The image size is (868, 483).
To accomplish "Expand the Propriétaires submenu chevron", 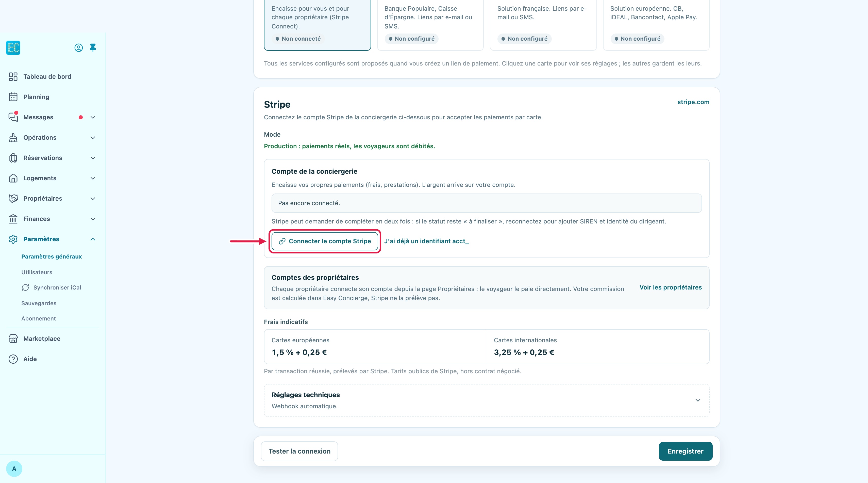I will click(93, 199).
